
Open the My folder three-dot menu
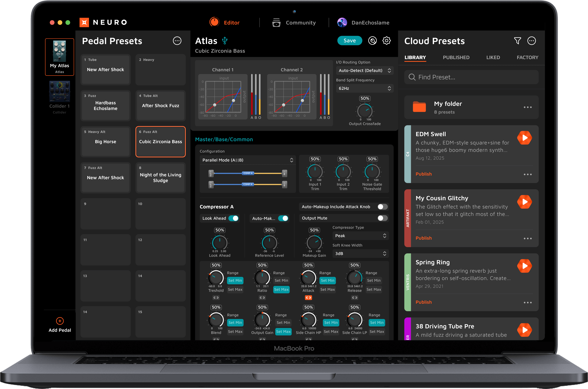click(528, 107)
